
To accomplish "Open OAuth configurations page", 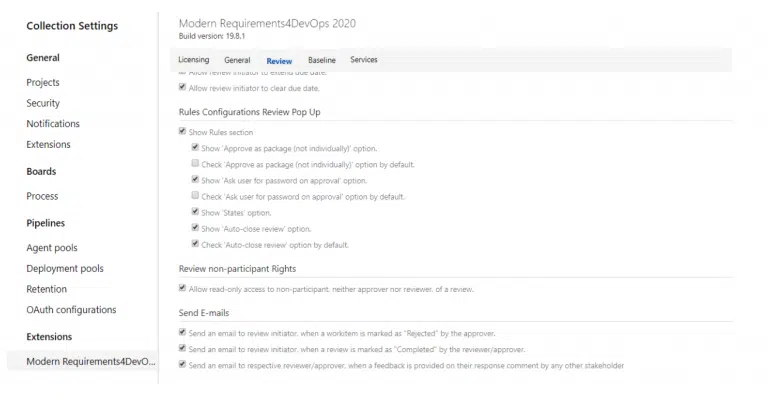I will [x=71, y=310].
